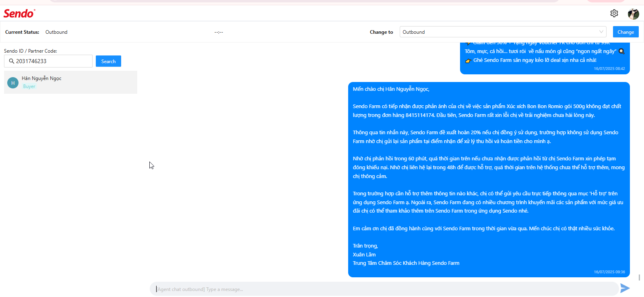Expand status dropdown chevron arrow
This screenshot has width=644, height=297.
point(601,32)
